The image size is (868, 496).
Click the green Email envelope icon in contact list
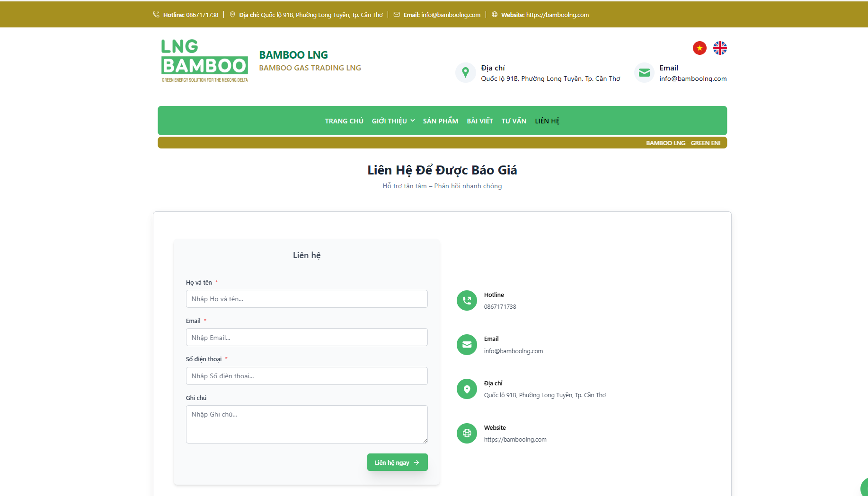click(467, 345)
